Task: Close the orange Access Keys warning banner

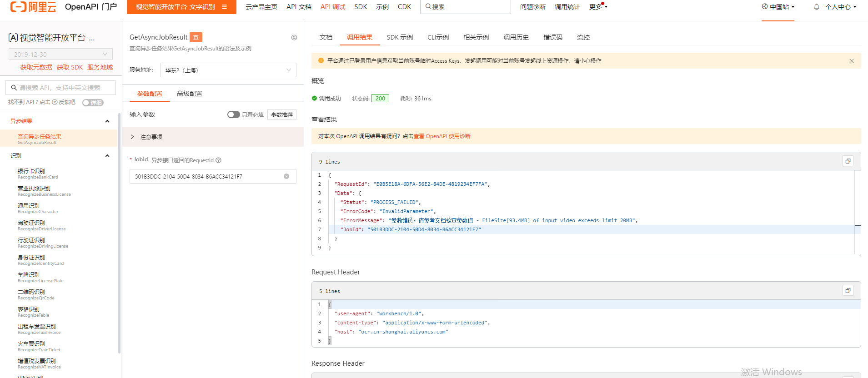Action: [852, 61]
